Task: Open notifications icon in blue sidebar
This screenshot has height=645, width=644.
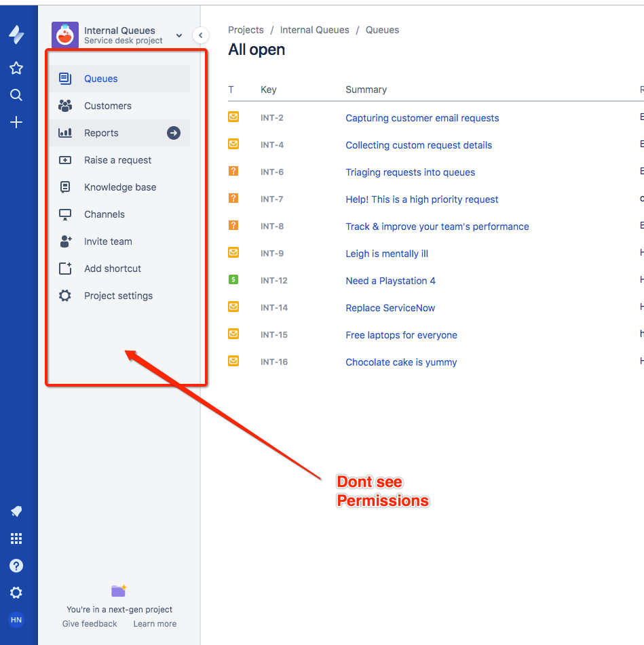Action: tap(16, 511)
